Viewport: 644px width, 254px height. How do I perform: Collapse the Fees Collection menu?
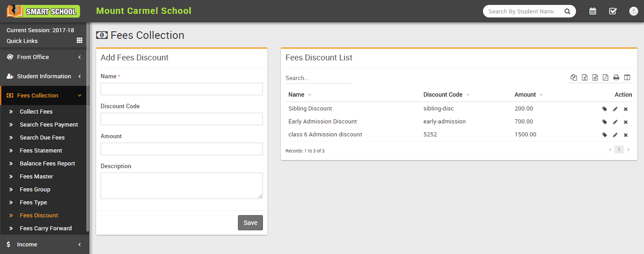tap(44, 96)
